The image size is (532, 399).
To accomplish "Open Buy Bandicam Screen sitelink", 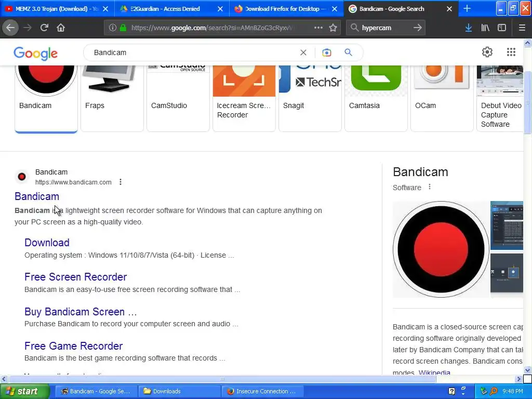I will click(x=81, y=312).
